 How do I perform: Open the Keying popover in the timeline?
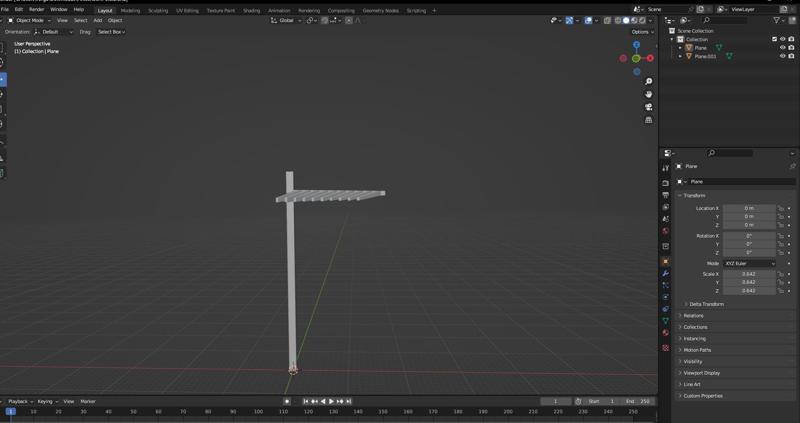click(x=47, y=402)
